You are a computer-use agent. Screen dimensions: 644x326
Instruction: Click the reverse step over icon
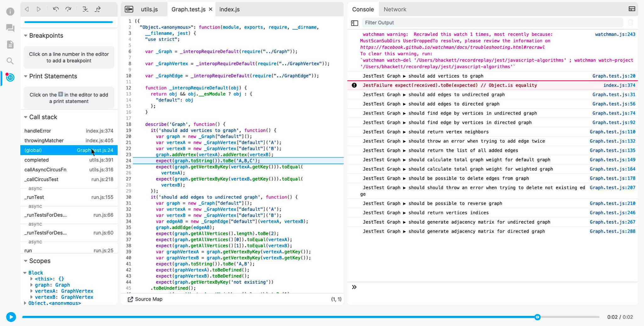coord(56,9)
